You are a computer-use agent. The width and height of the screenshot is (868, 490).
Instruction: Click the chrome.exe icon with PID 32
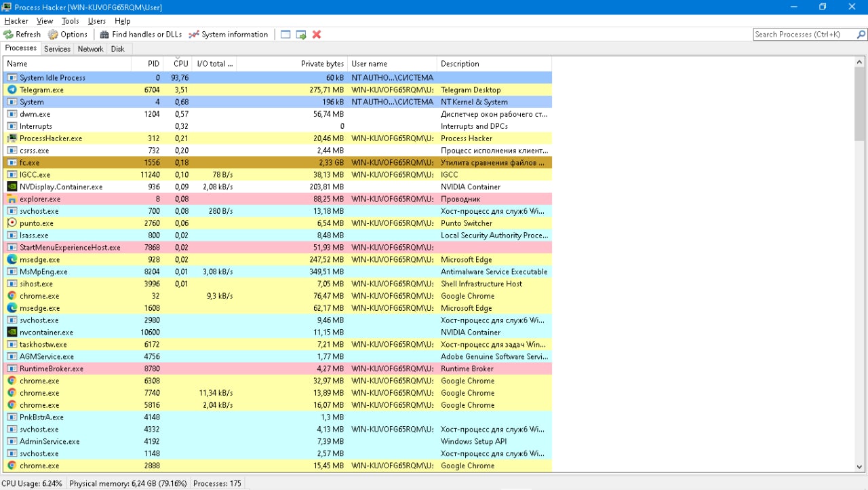12,296
